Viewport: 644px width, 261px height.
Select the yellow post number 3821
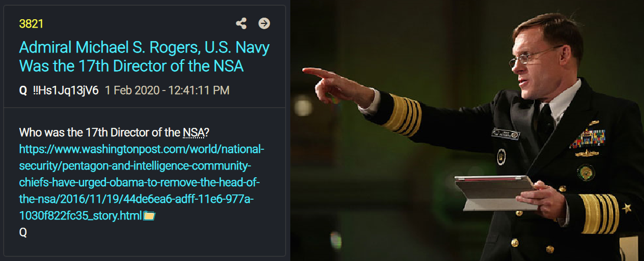[x=31, y=24]
